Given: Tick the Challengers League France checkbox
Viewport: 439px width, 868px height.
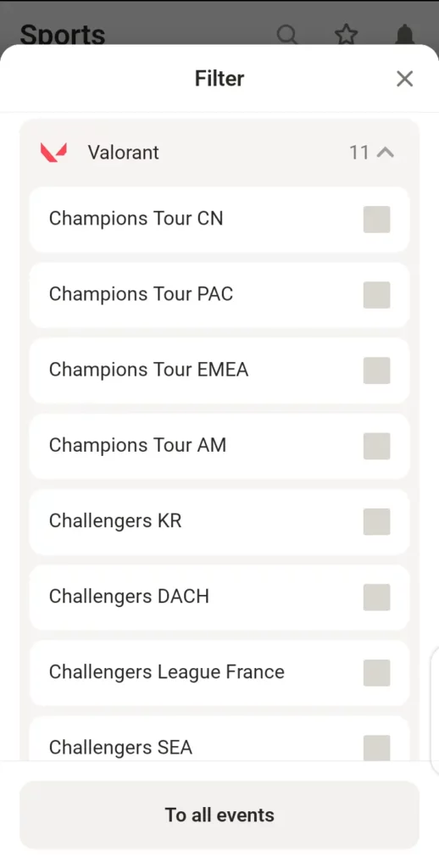Looking at the screenshot, I should [377, 672].
